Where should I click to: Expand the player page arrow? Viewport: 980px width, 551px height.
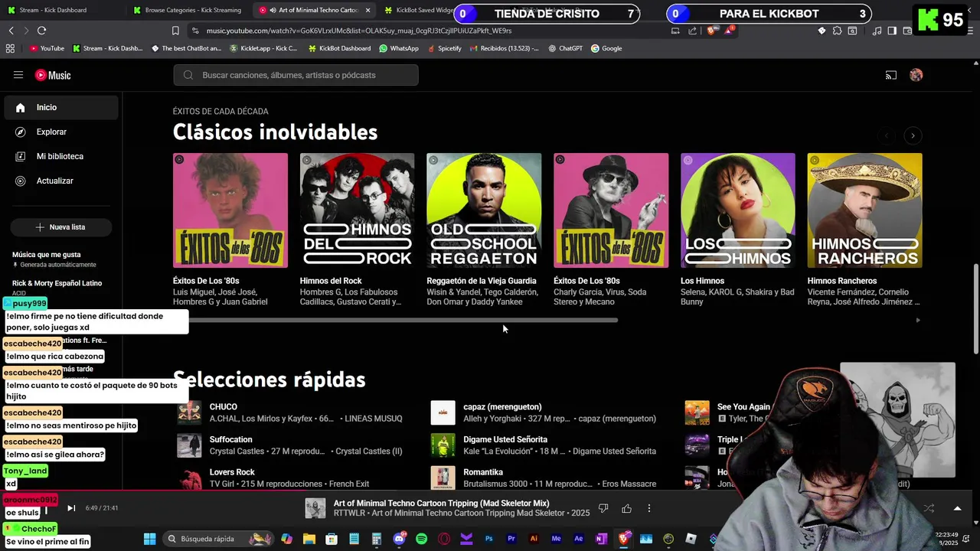(957, 508)
